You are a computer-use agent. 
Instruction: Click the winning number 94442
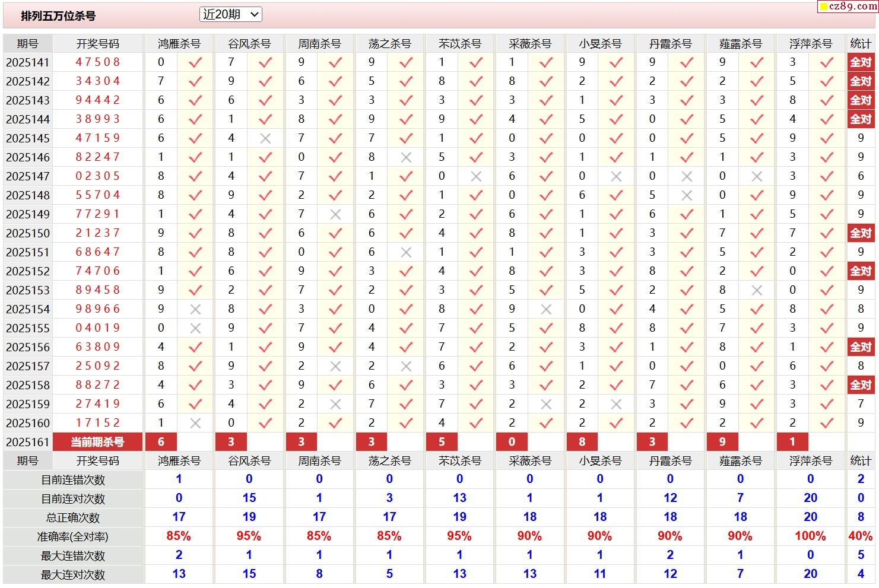coord(98,100)
